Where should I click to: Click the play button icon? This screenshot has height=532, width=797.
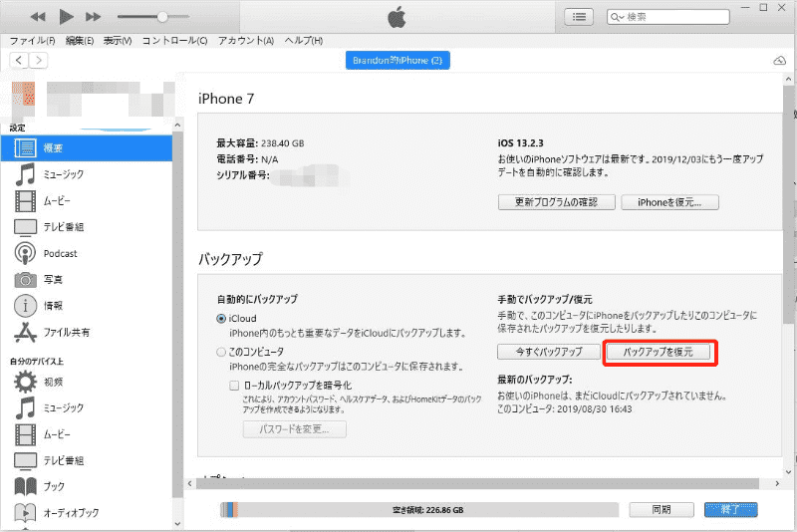tap(66, 17)
